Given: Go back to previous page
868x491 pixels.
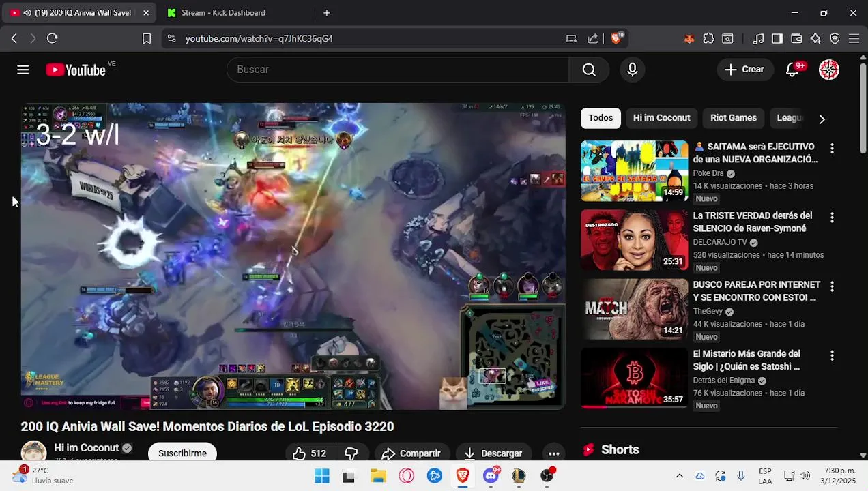Looking at the screenshot, I should click(14, 39).
